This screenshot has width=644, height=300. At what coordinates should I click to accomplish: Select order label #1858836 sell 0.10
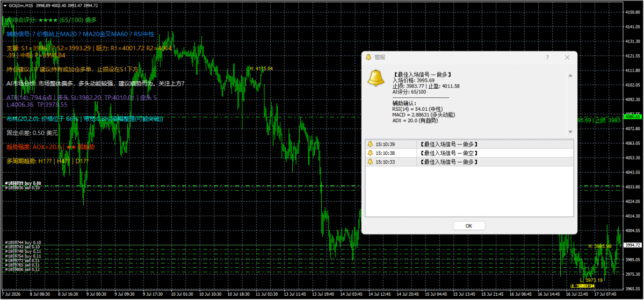23,188
